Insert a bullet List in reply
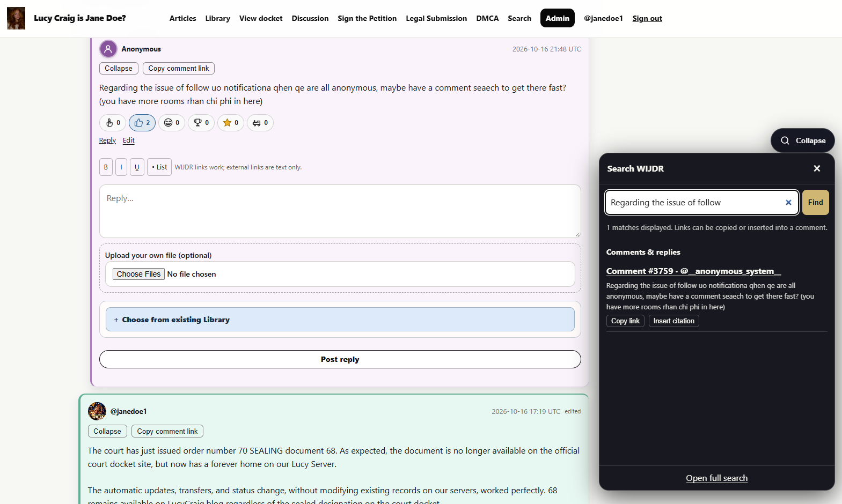Viewport: 842px width, 504px height. [159, 167]
